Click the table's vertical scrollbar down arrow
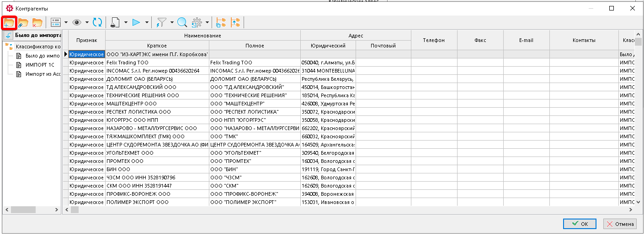644x235 pixels. tap(639, 202)
